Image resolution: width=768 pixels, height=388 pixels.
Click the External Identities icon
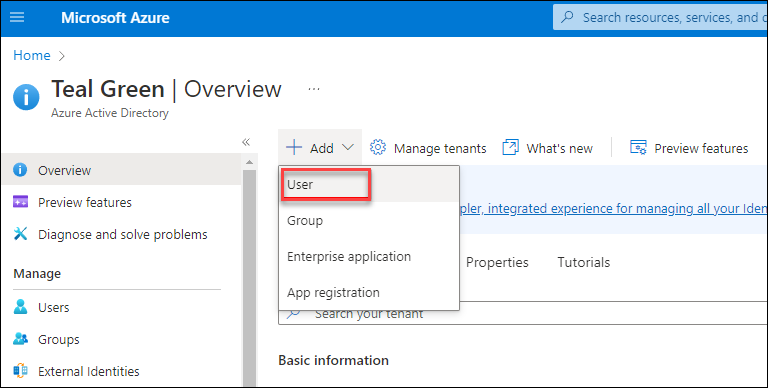20,371
